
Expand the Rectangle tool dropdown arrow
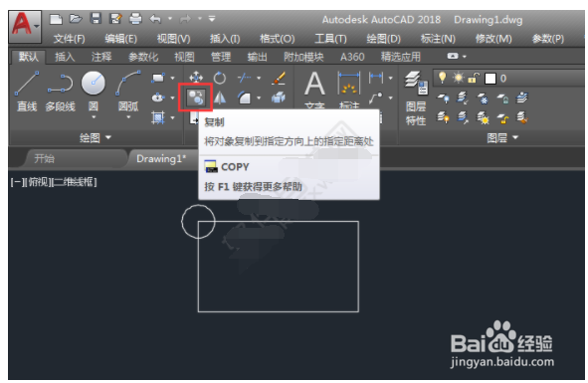[x=172, y=78]
